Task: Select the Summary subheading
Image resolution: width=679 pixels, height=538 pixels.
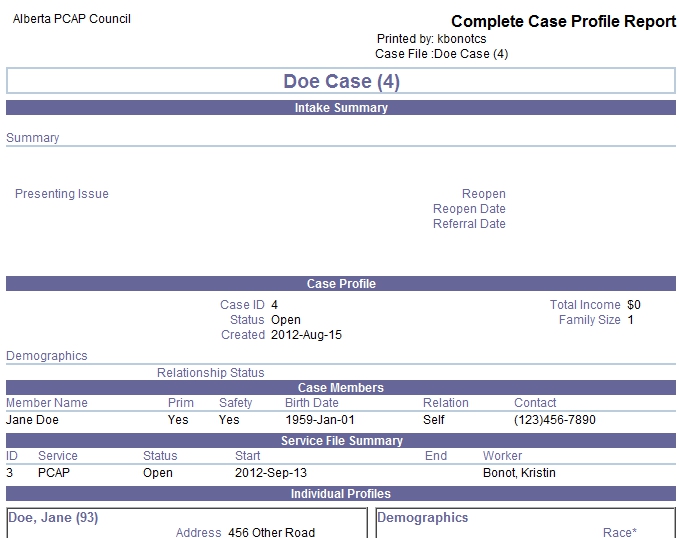Action: pos(32,138)
